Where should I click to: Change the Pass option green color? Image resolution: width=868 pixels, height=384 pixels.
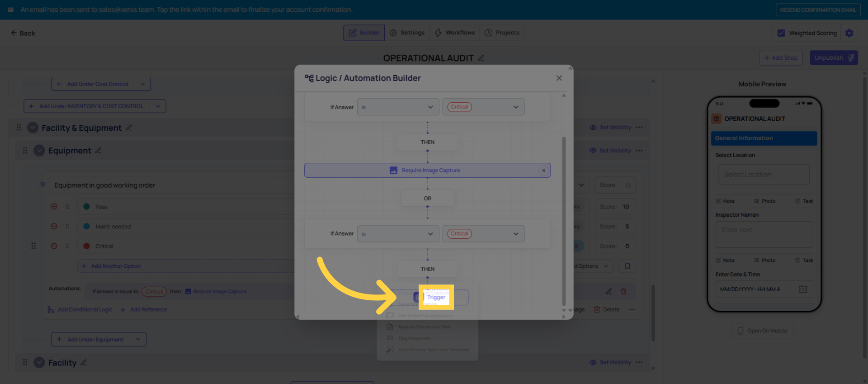coord(86,207)
